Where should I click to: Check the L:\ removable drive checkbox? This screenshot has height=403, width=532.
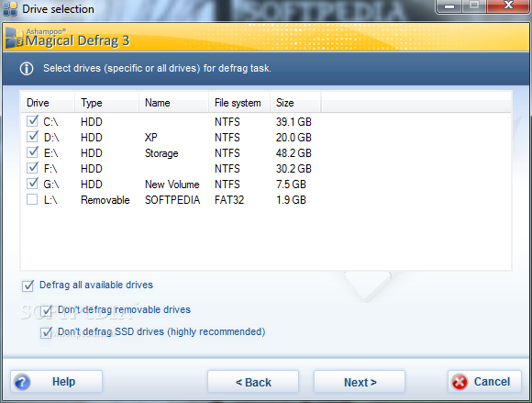click(x=32, y=199)
